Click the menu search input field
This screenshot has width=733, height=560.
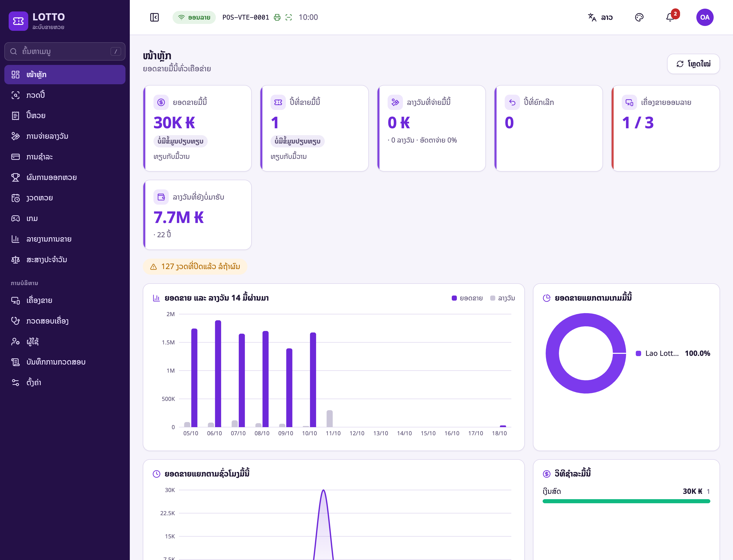pyautogui.click(x=65, y=51)
